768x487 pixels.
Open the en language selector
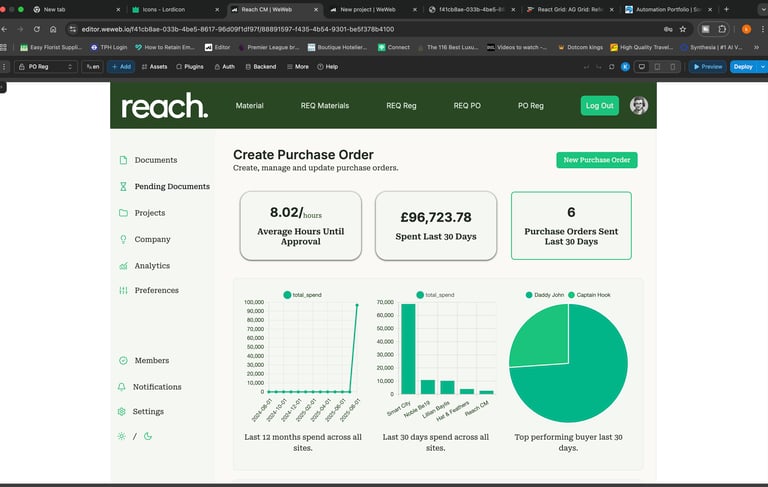click(x=93, y=67)
